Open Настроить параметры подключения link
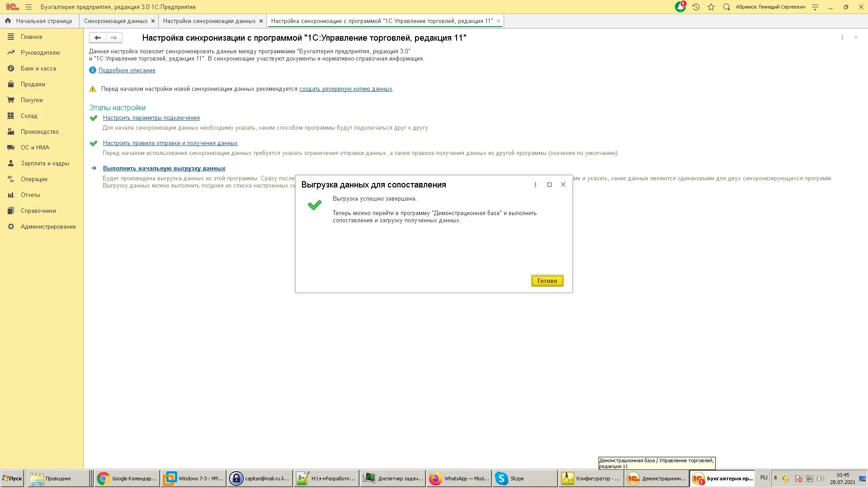The width and height of the screenshot is (868, 488). [x=151, y=118]
